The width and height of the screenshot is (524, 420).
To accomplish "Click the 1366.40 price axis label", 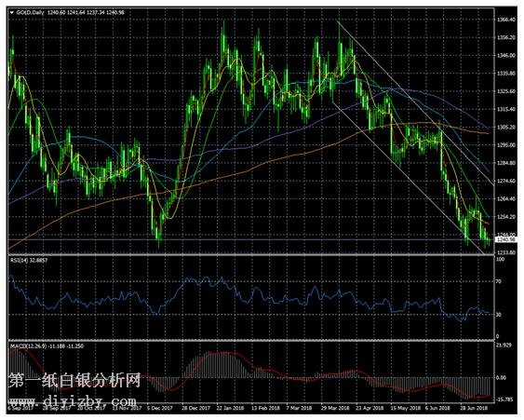I will click(x=506, y=20).
